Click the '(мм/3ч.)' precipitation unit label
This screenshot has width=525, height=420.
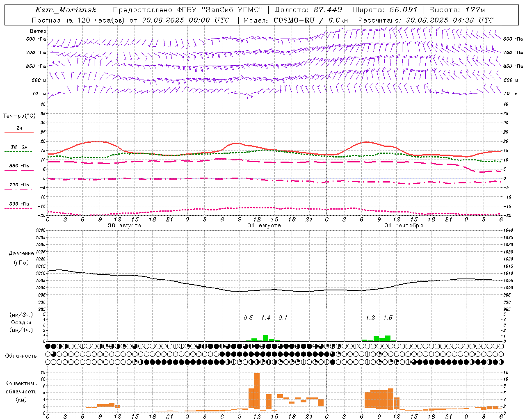click(x=21, y=315)
